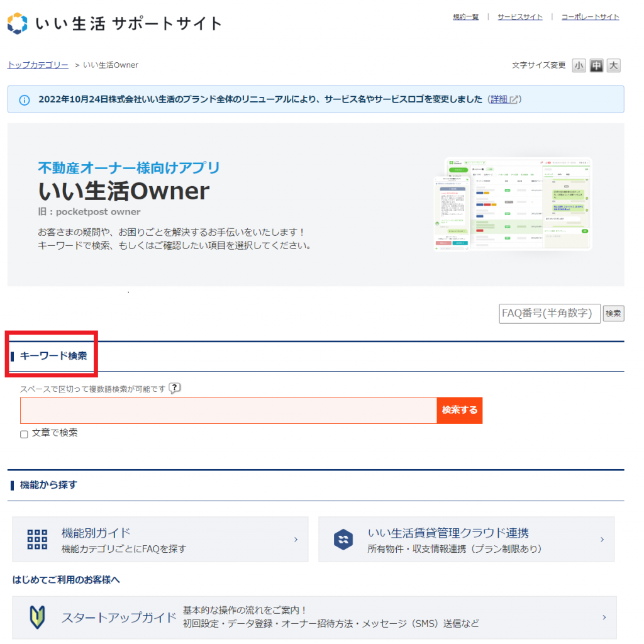The height and width of the screenshot is (644, 644).
Task: Click the info icon in the notice banner
Action: pos(25,100)
